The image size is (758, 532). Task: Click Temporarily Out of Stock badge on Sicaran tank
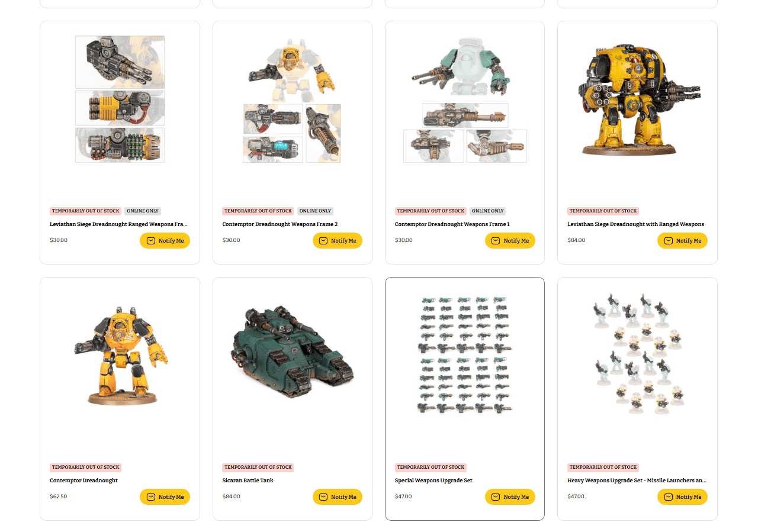(258, 467)
